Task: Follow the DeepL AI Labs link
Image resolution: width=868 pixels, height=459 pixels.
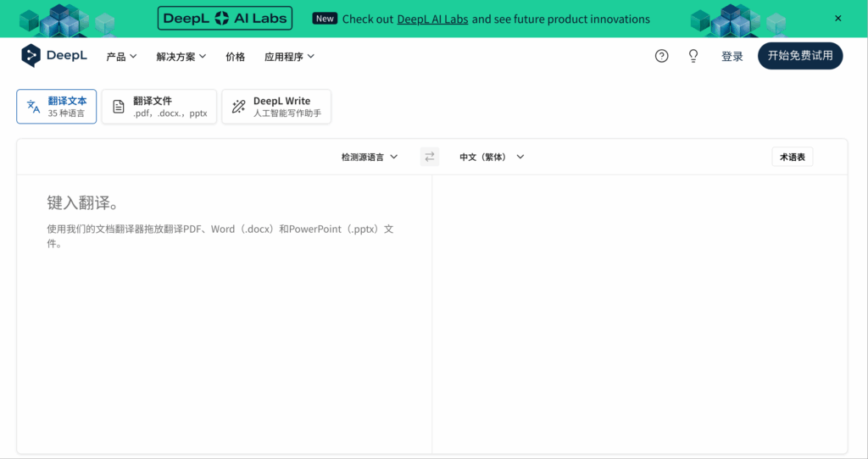Action: pos(432,19)
